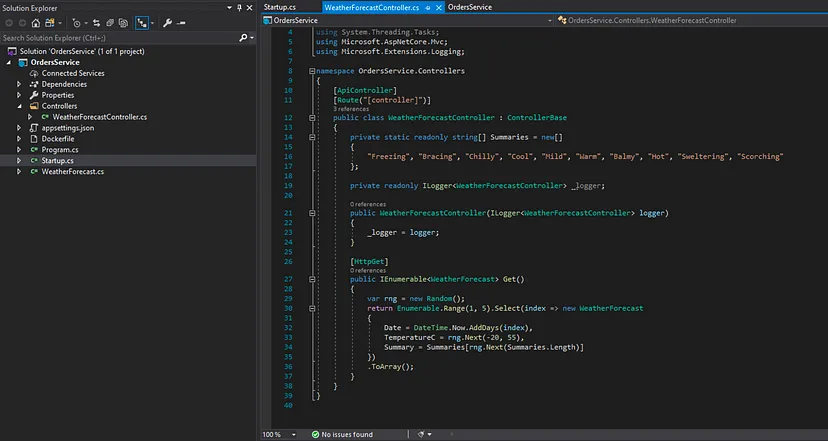Expand the Properties node arrow

(x=19, y=95)
